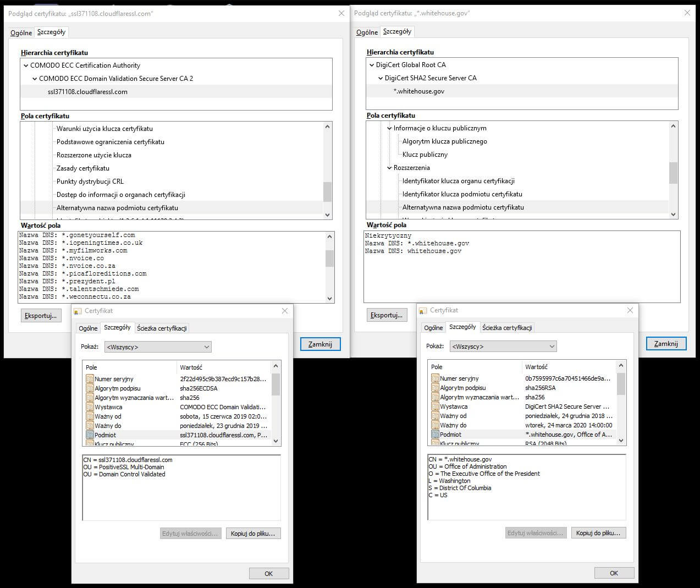Click 'O = The Executive Office of the President' line
The image size is (700, 588).
[484, 474]
